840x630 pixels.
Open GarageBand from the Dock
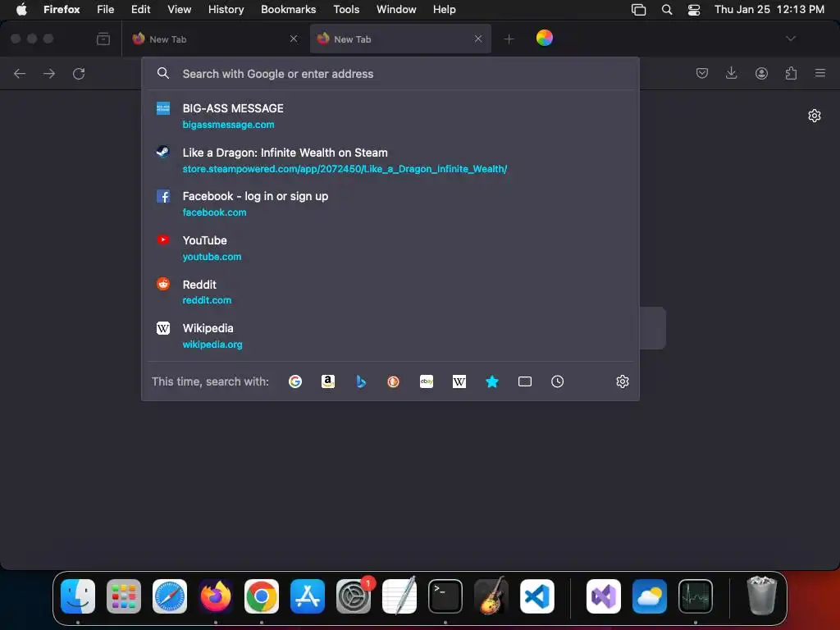click(491, 596)
